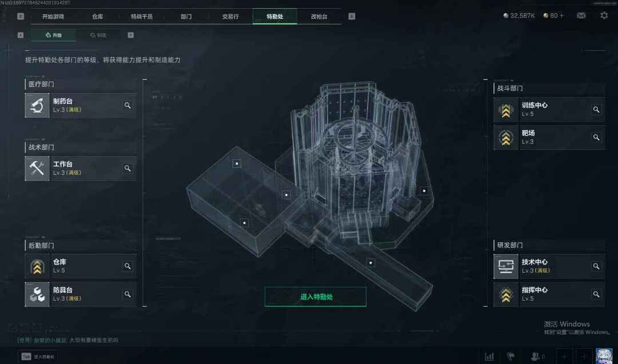618x364 pixels.
Task: Open the settings gear icon
Action: coord(604,15)
